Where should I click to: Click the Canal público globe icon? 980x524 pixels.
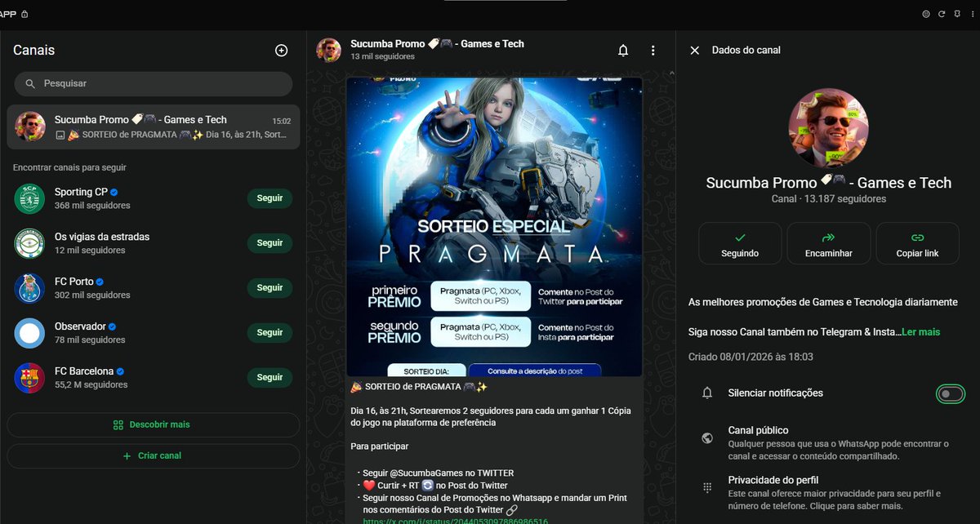[707, 437]
